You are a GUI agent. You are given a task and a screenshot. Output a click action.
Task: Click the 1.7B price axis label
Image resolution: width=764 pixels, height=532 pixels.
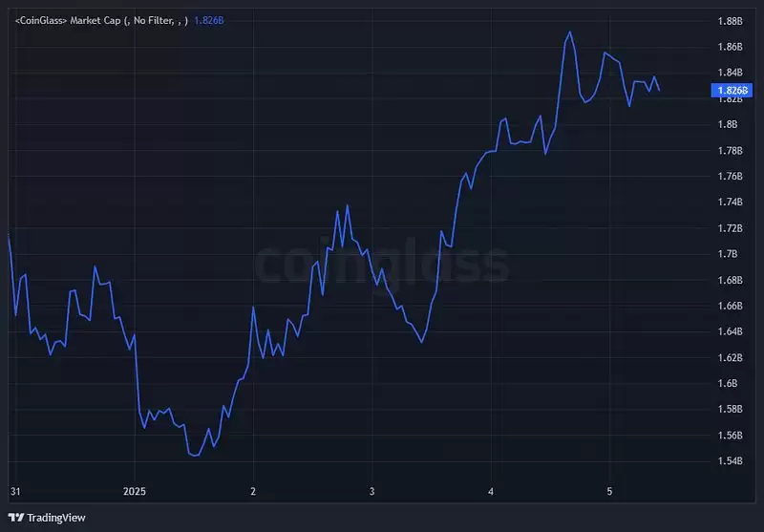click(x=726, y=254)
